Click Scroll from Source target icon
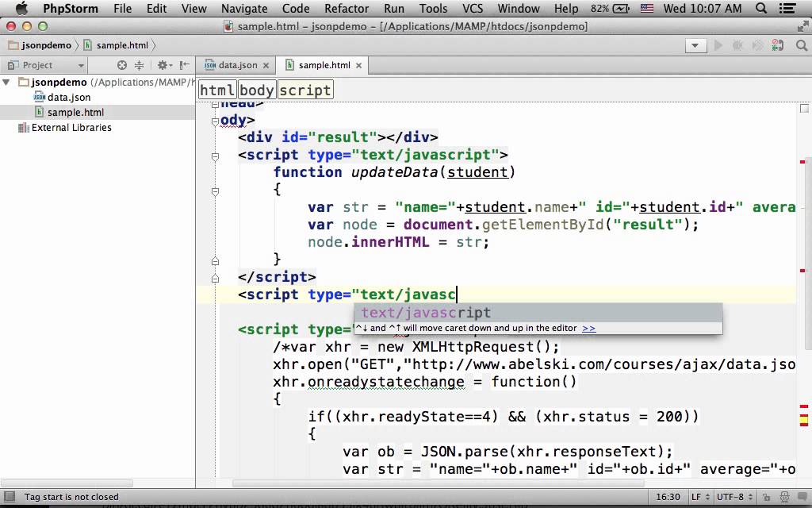 coord(121,65)
